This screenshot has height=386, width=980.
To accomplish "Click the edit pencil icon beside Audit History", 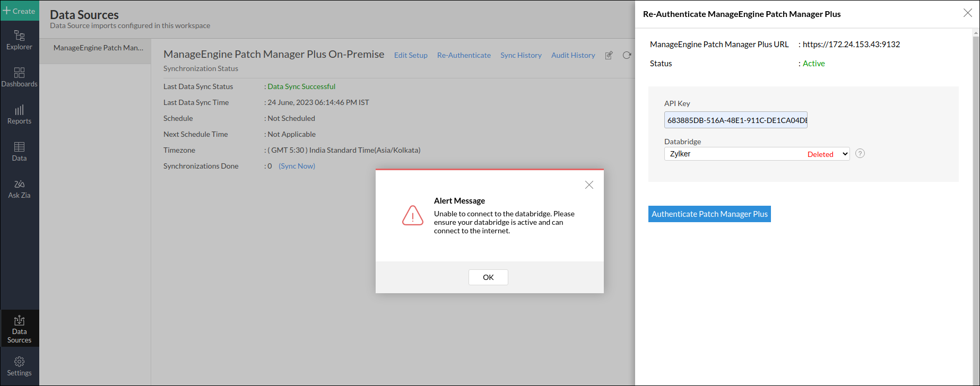I will (x=609, y=55).
